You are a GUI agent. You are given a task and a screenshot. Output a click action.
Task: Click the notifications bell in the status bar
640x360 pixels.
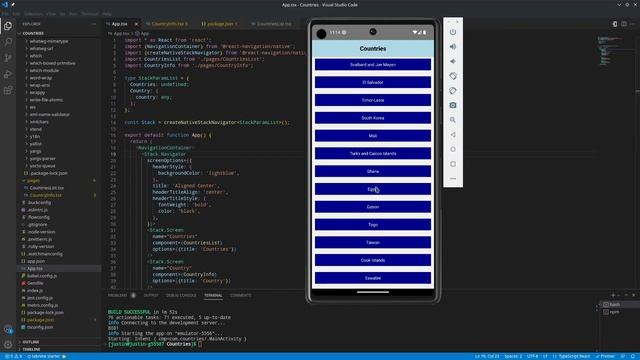tap(633, 356)
